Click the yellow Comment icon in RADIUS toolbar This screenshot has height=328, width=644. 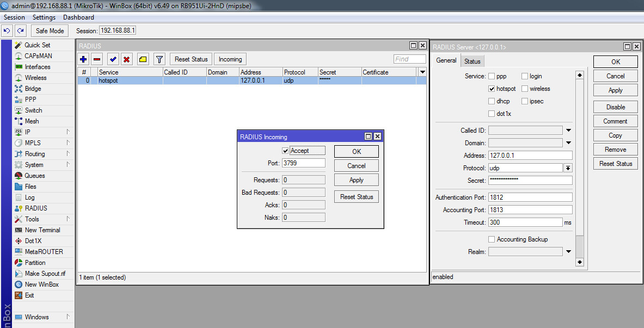point(143,59)
